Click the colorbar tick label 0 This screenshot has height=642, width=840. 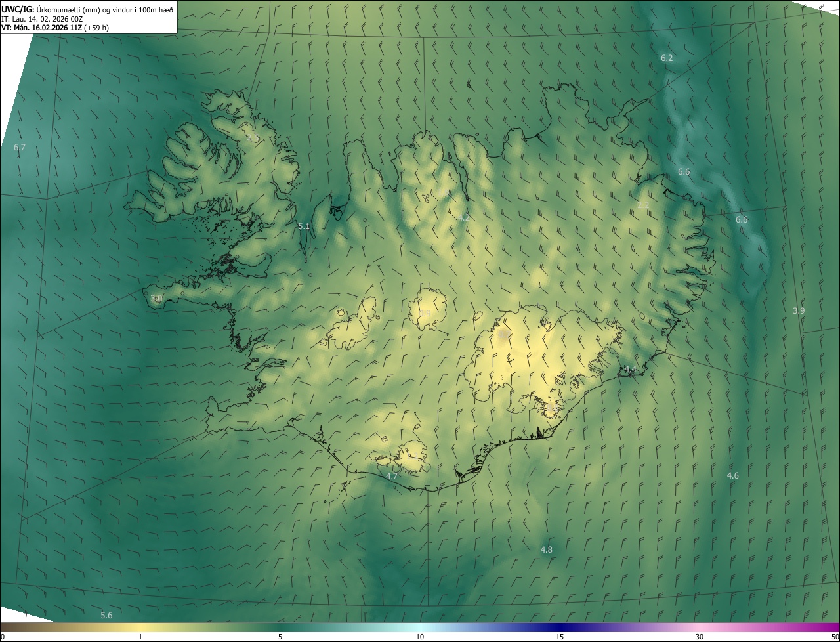coord(3,637)
